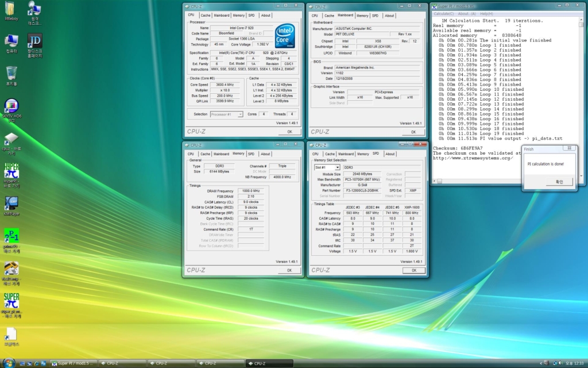Image resolution: width=588 pixels, height=368 pixels.
Task: Launch Internet Explorer from Quick Launch
Action: click(36, 363)
